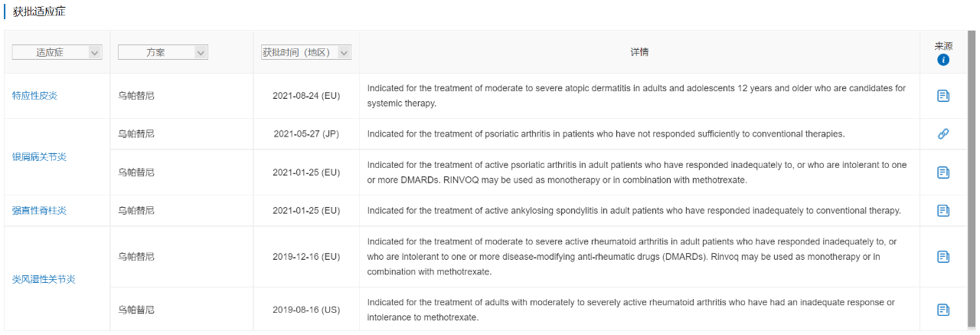Open source document for active psoriatic arthritis EU row
980x335 pixels.
[943, 172]
